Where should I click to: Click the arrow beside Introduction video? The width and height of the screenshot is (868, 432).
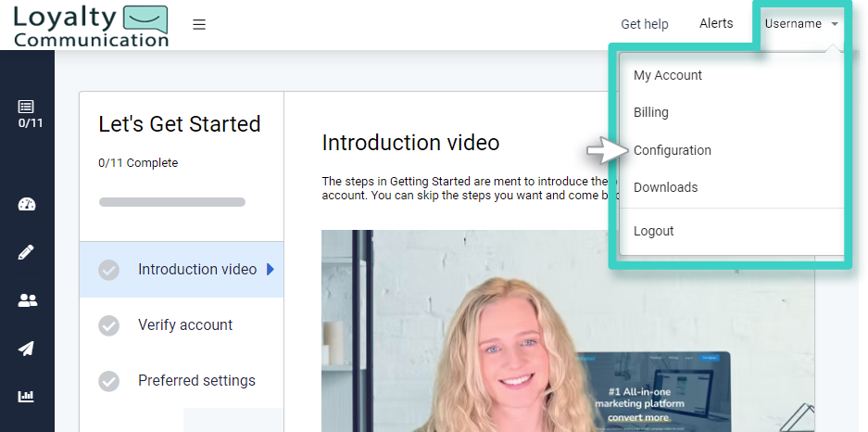pyautogui.click(x=270, y=270)
